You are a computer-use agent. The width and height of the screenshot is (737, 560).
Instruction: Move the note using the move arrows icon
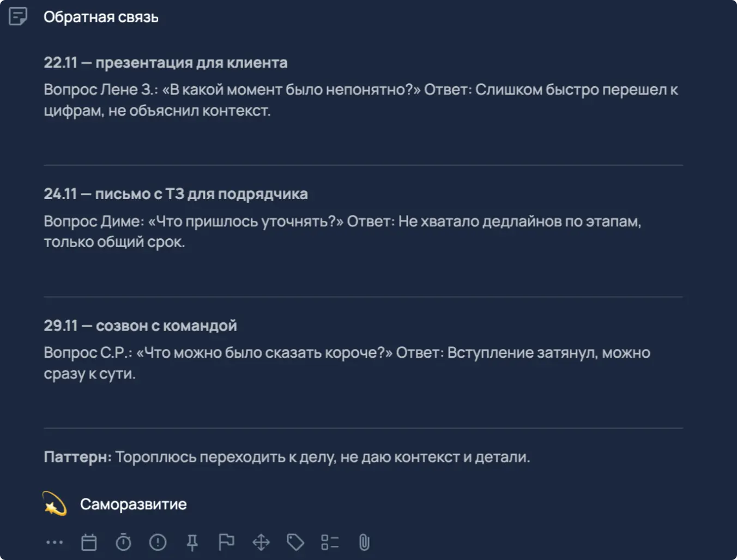tap(261, 541)
